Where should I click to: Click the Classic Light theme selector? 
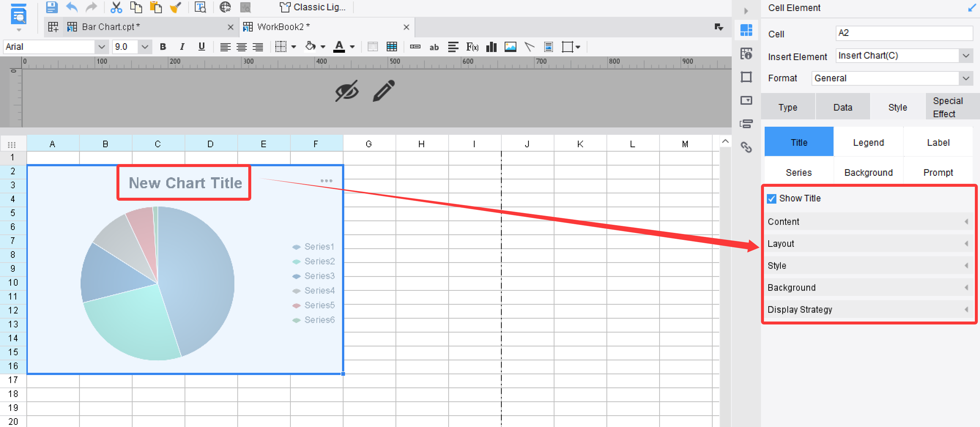point(313,7)
